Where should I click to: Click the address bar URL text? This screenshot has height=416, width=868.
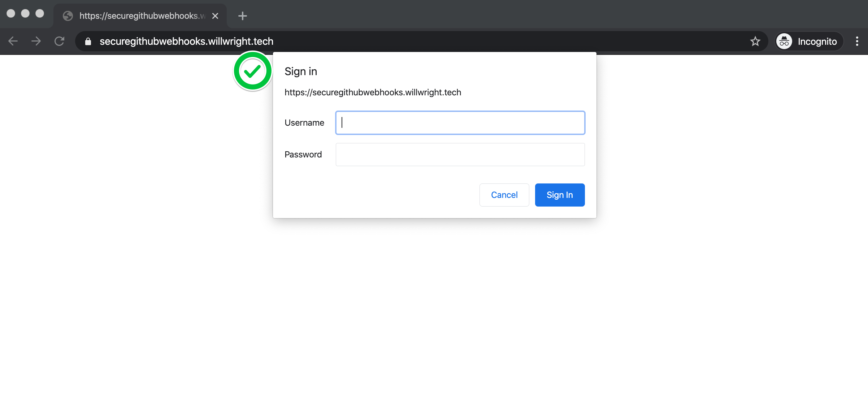click(186, 42)
